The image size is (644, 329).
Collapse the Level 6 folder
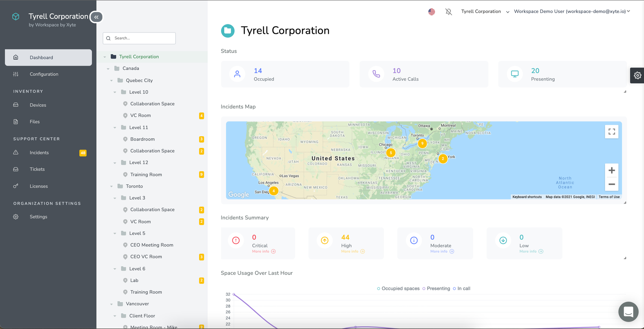(115, 269)
